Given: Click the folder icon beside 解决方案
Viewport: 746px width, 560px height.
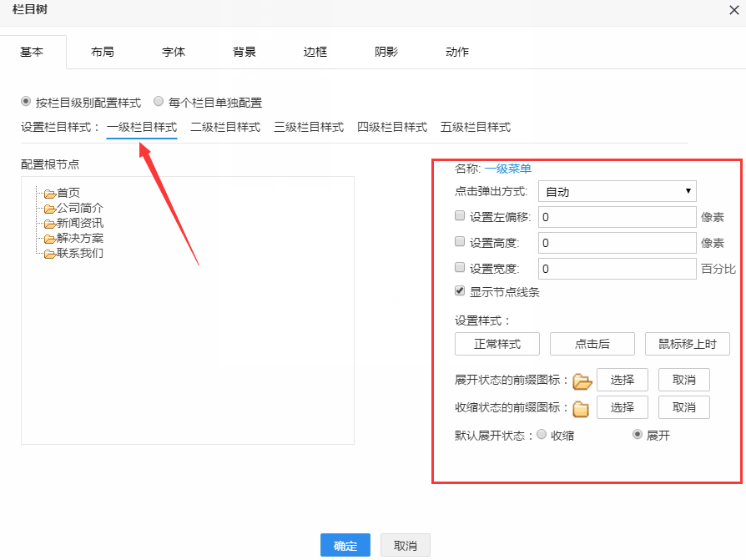Looking at the screenshot, I should coord(50,239).
